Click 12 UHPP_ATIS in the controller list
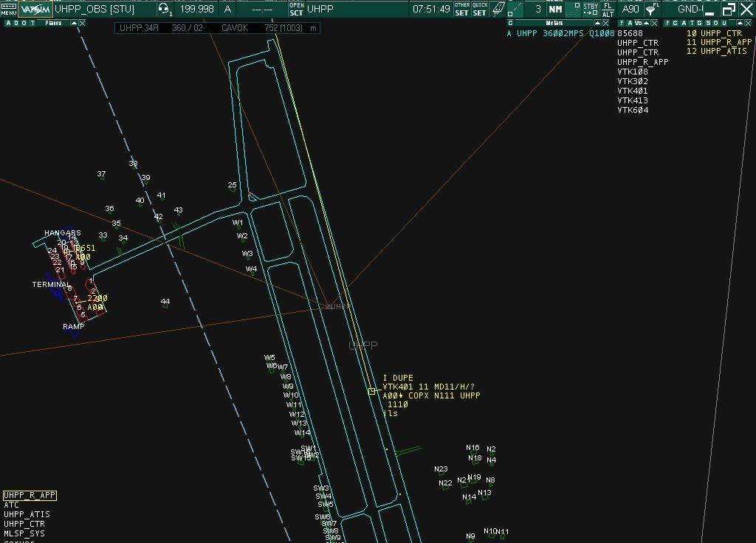Screen dimensions: 756x543 coord(716,51)
